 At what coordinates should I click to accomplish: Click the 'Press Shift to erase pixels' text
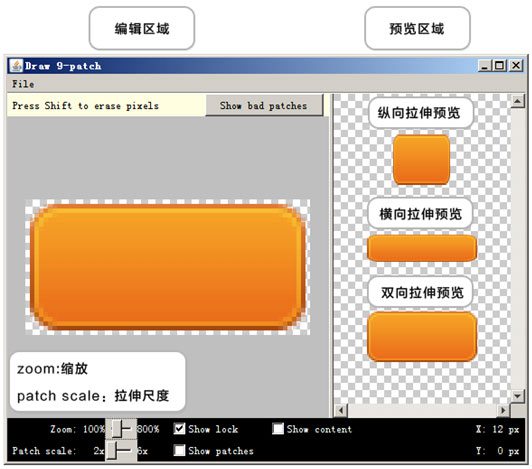tap(86, 106)
